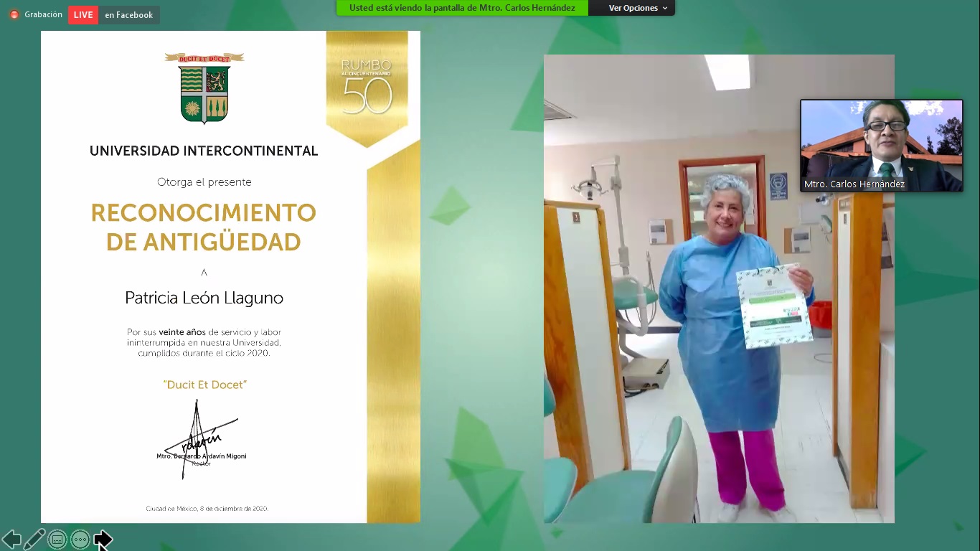Toggle subtitles in the slideshow toolbar
This screenshot has width=980, height=551.
pyautogui.click(x=57, y=540)
